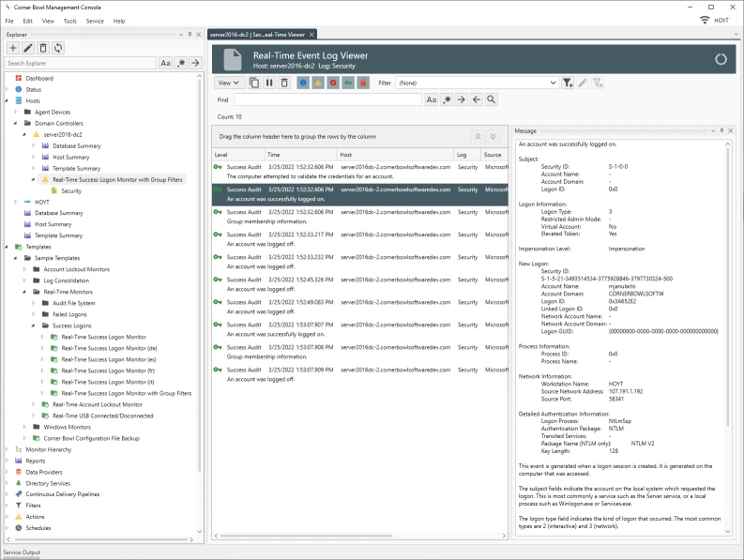
Task: Toggle Success Audit events filter
Action: [x=348, y=83]
